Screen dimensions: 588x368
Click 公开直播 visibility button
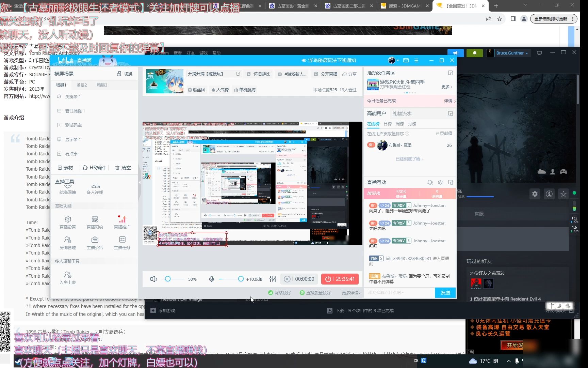pyautogui.click(x=326, y=74)
